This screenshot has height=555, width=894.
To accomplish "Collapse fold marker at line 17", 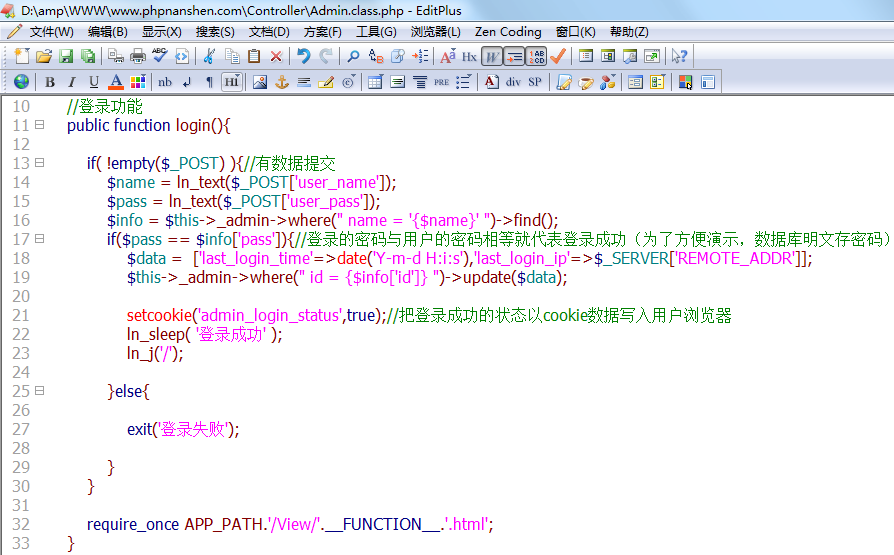I will (x=39, y=238).
